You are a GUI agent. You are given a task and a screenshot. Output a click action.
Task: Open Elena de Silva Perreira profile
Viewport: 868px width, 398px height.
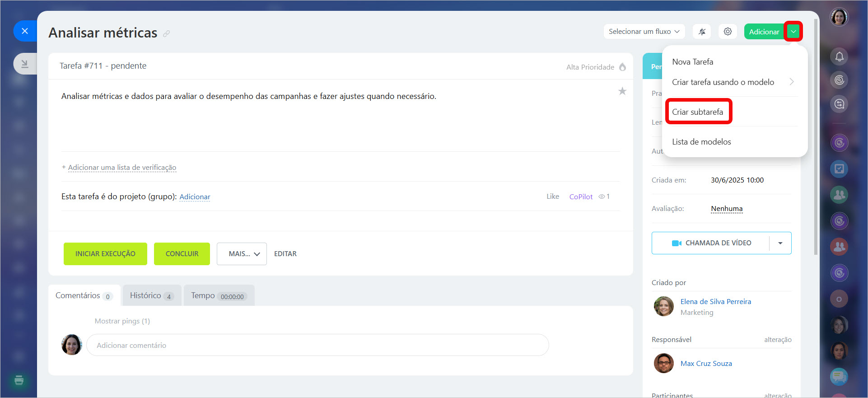716,302
